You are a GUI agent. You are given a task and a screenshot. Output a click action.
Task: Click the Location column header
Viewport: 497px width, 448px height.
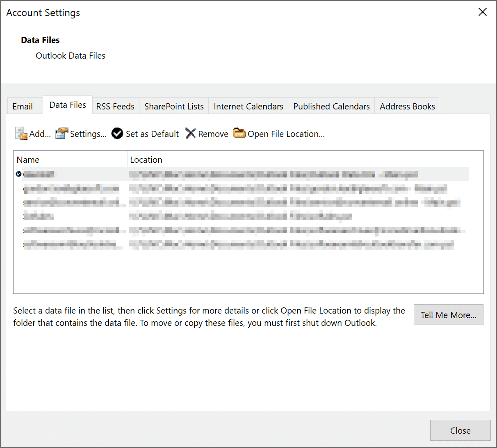coord(298,159)
